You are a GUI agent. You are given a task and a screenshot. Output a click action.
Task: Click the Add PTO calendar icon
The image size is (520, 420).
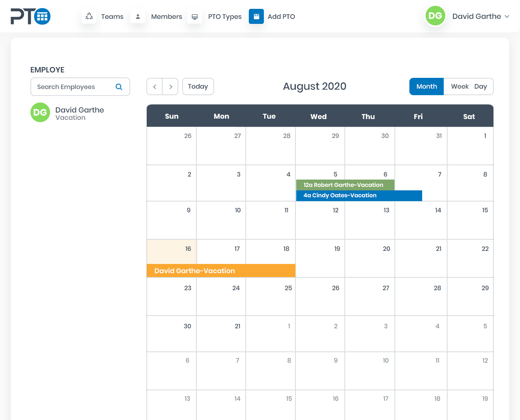click(x=256, y=17)
